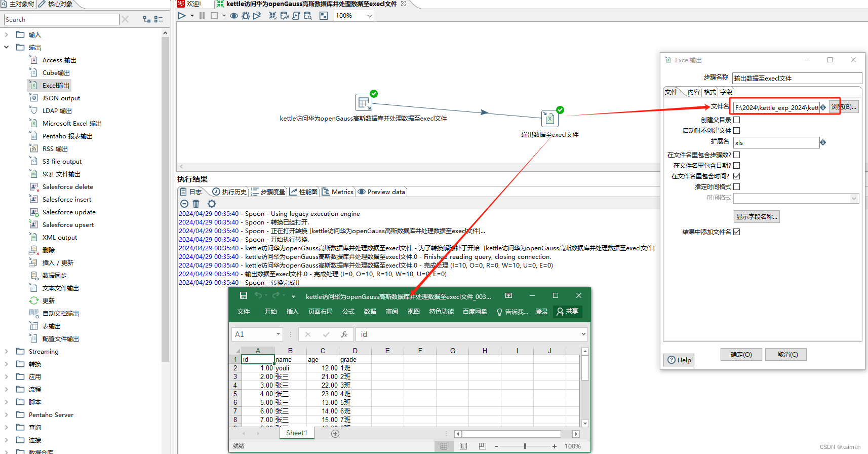Toggle do not create file at start checkbox
868x454 pixels.
pos(737,131)
